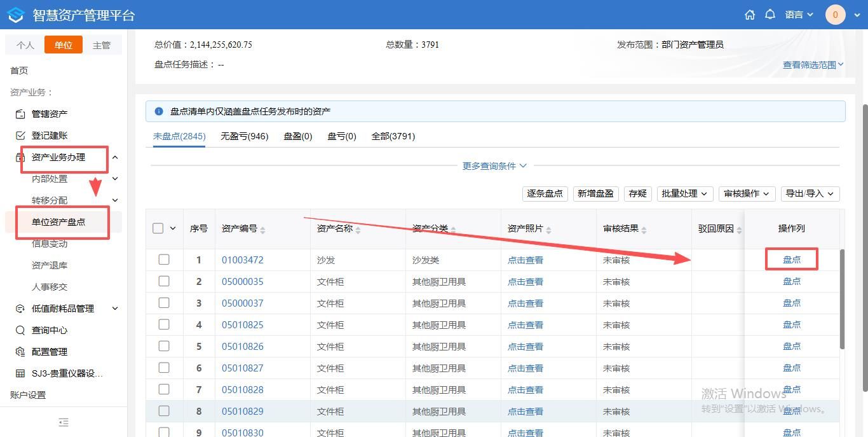Click the 管辖资产 sidebar icon
The height and width of the screenshot is (437, 868).
pos(20,114)
